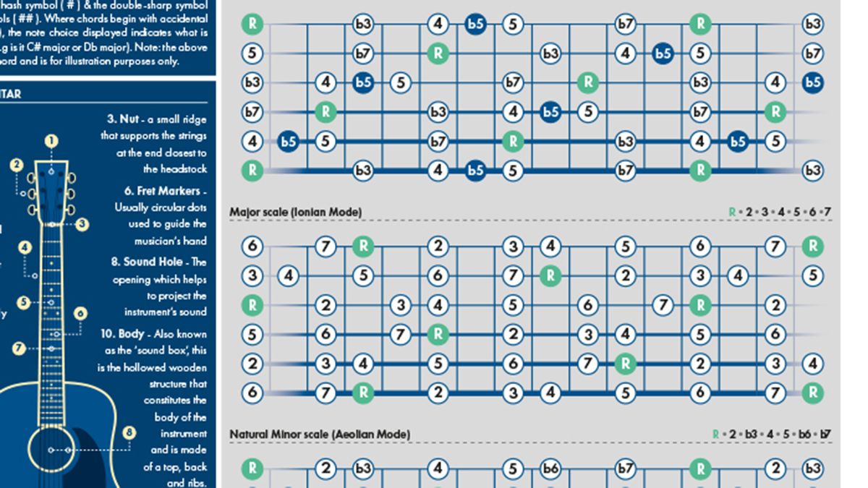
Task: Click yellow marker 4 on the guitar diagram
Action: click(x=26, y=248)
